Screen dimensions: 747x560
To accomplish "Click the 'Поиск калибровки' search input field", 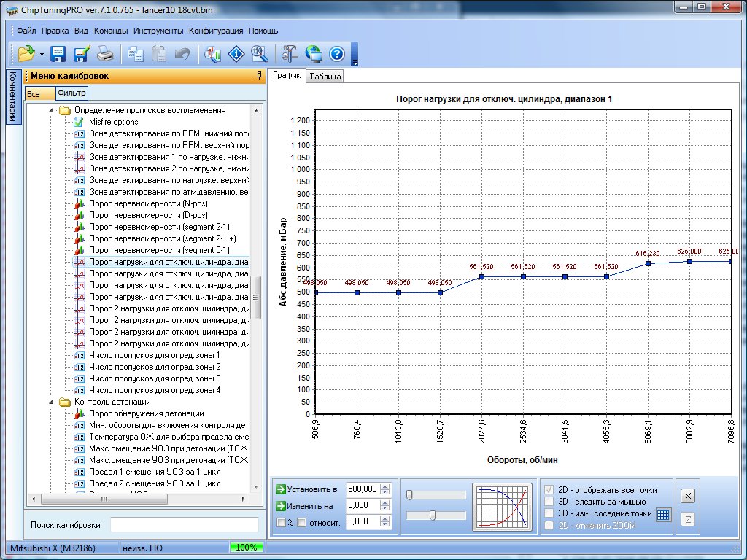I will 184,525.
